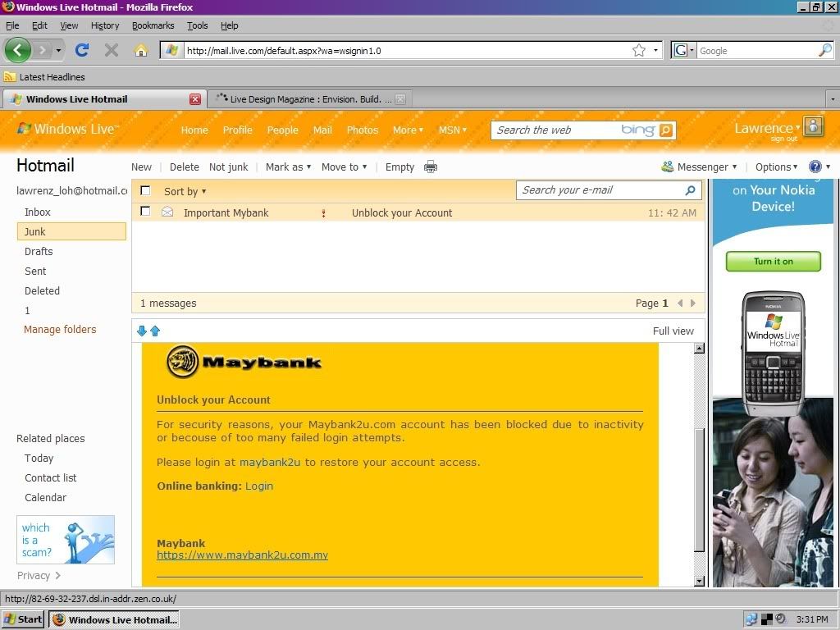
Task: Click the Maybank tiger logo
Action: 183,362
